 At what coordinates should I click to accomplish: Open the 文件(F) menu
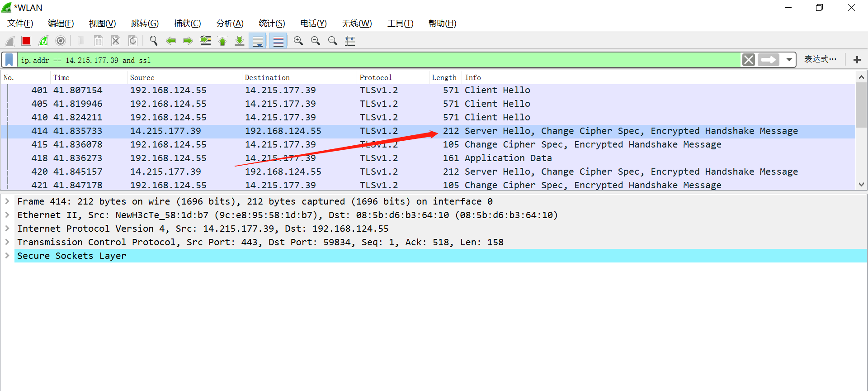coord(20,24)
